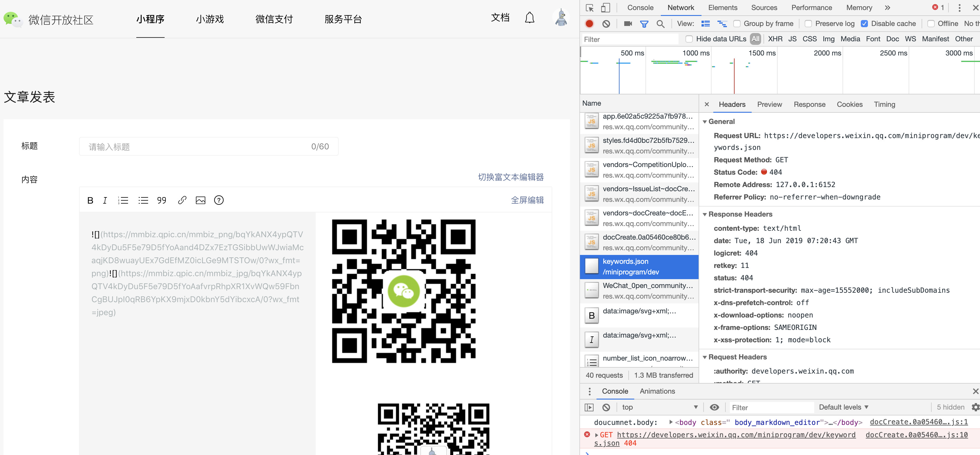Image resolution: width=980 pixels, height=455 pixels.
Task: Enable Offline checkbox
Action: [931, 24]
